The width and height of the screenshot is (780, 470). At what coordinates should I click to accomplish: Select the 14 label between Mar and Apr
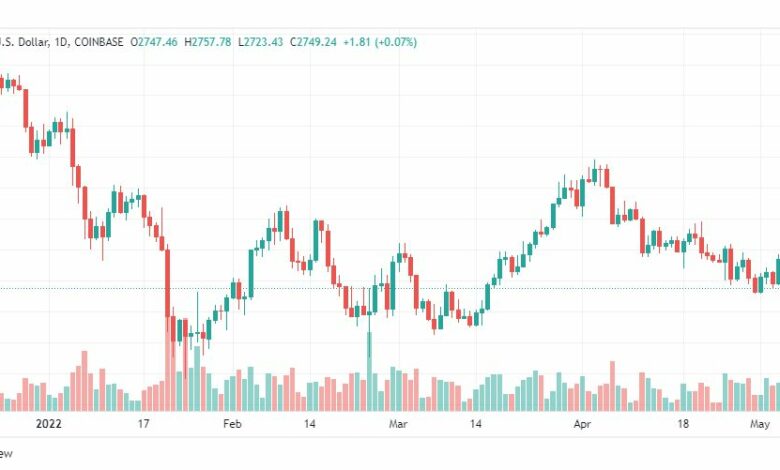click(x=476, y=424)
